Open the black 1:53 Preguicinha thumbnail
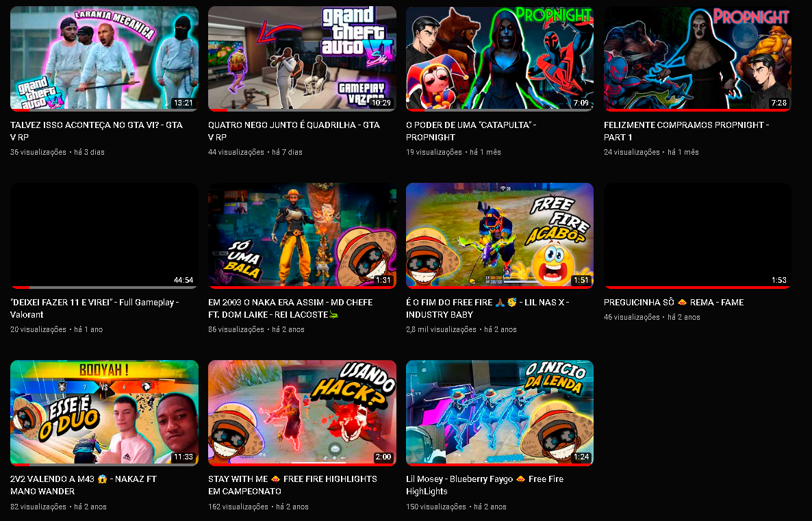The image size is (812, 521). pos(698,236)
